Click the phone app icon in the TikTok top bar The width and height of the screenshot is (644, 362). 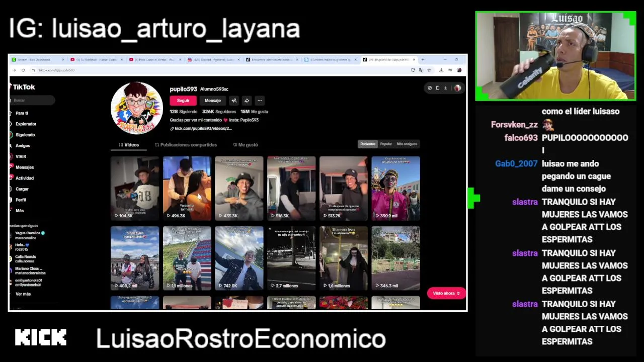437,88
